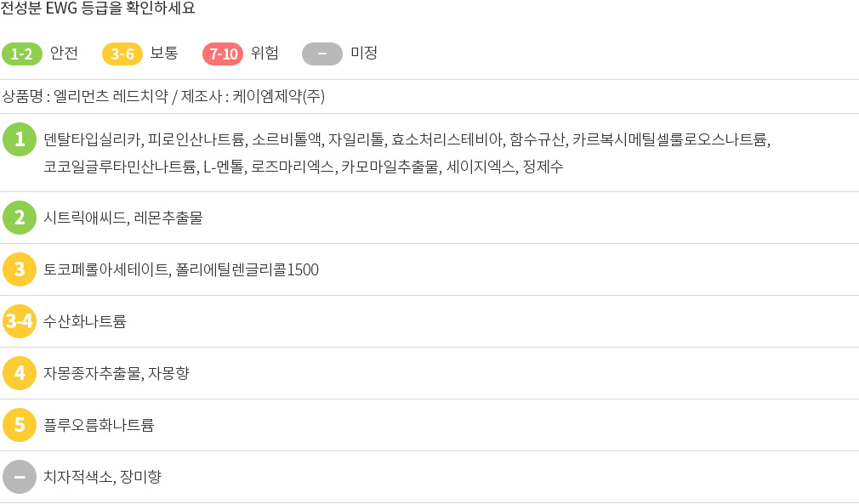Screen dimensions: 859x504
Task: Select the yellow grade 5 circle icon
Action: click(20, 425)
